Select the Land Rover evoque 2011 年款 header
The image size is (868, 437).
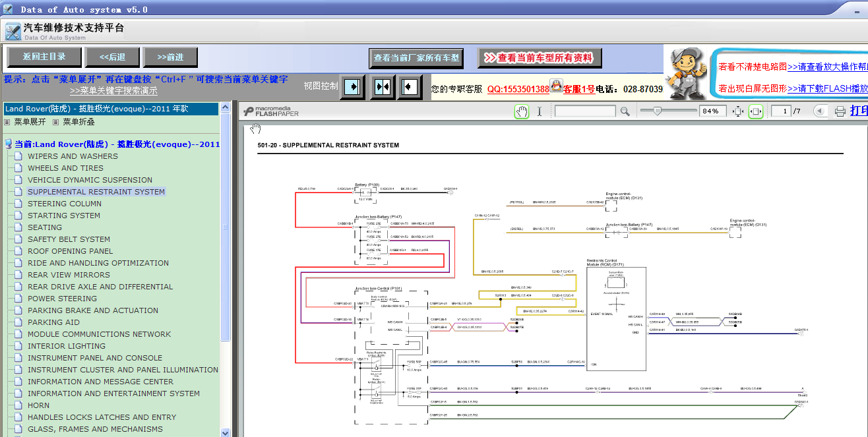point(111,109)
